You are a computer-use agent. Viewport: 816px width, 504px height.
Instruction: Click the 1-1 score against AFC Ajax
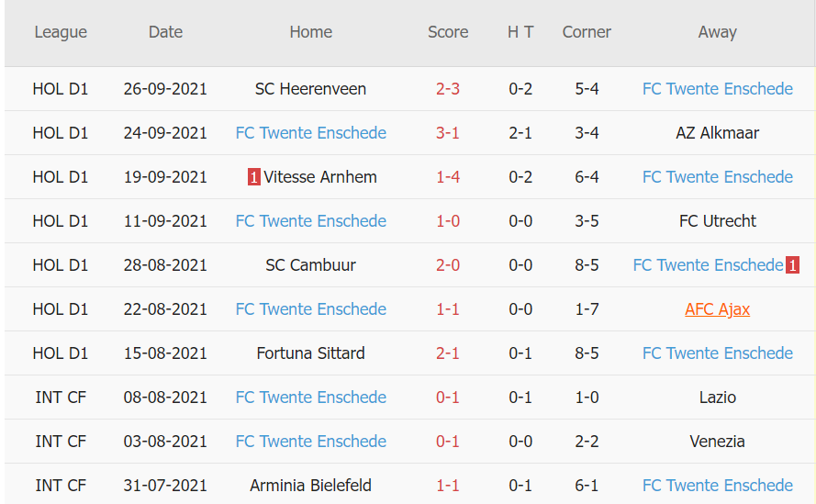coord(448,309)
